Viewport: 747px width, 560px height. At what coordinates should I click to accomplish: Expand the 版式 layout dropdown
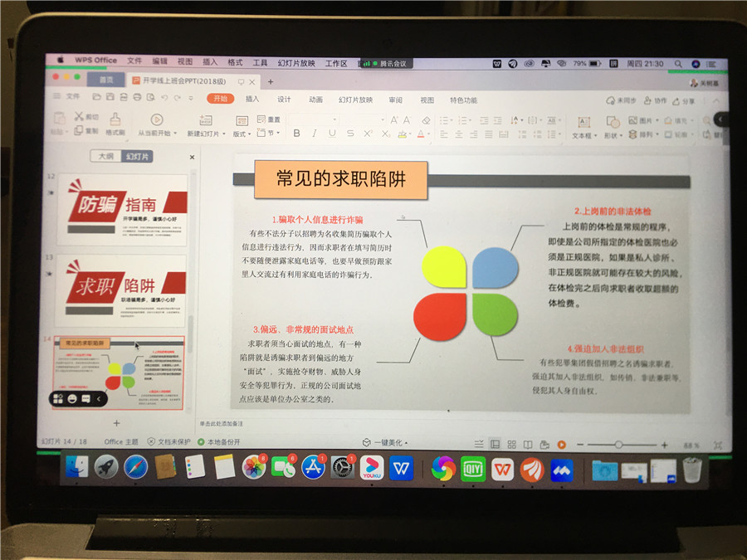coord(242,134)
